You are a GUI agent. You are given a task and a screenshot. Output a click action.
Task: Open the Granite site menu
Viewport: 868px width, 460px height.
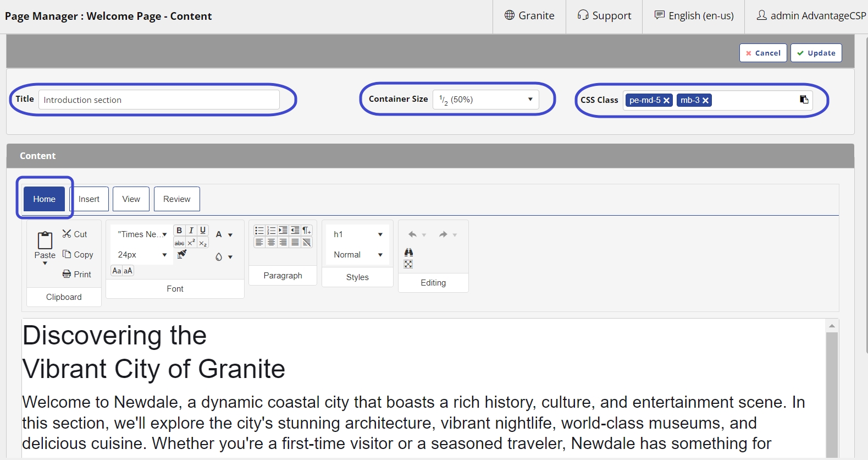(529, 16)
